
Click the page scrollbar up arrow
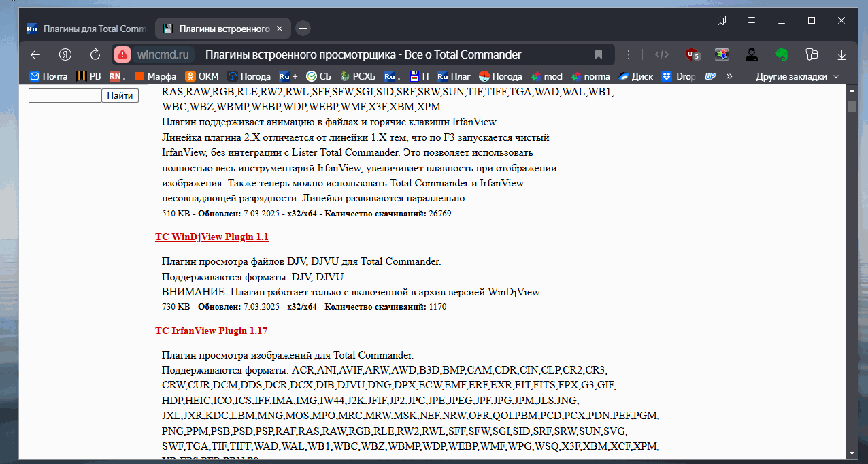pos(852,90)
